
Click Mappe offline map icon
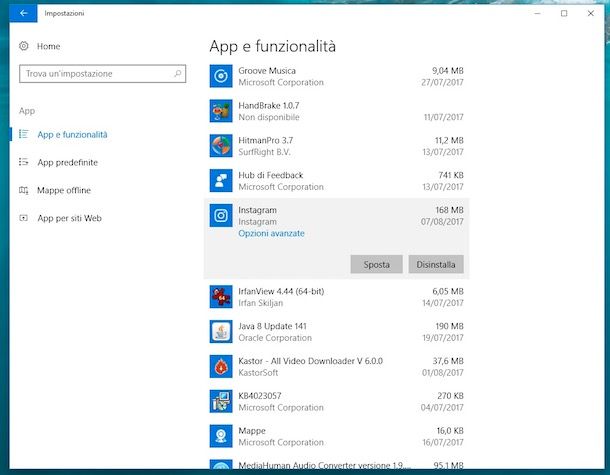tap(23, 190)
